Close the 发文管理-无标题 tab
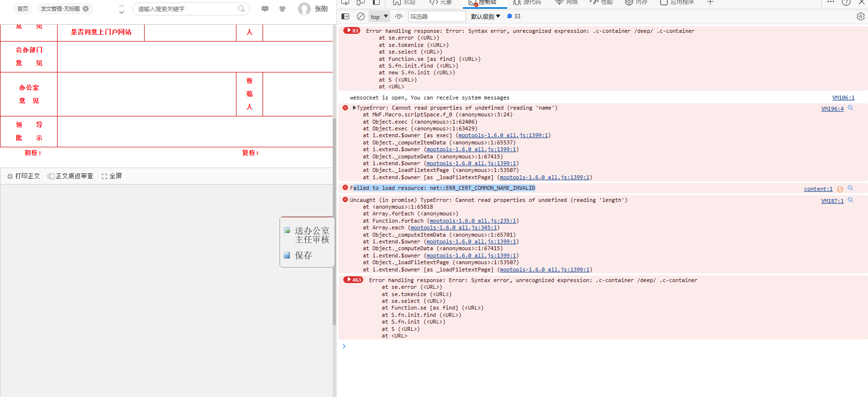The image size is (868, 397). [x=86, y=9]
